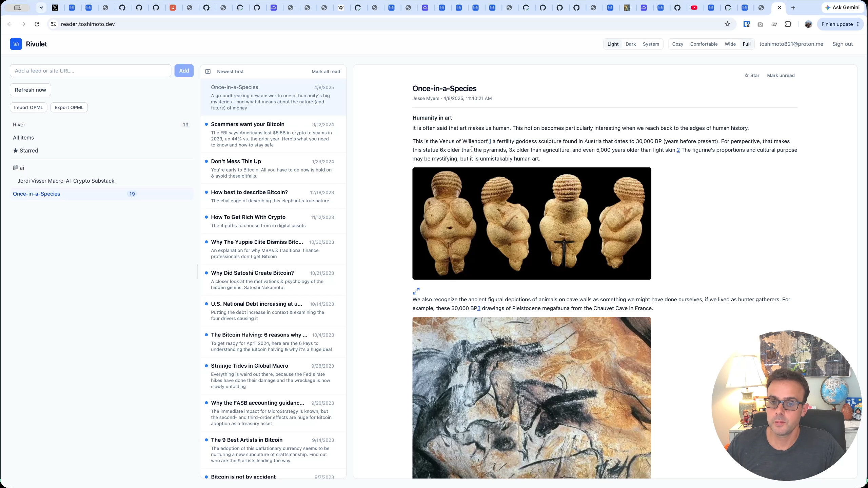Open a new browser tab

click(x=793, y=7)
